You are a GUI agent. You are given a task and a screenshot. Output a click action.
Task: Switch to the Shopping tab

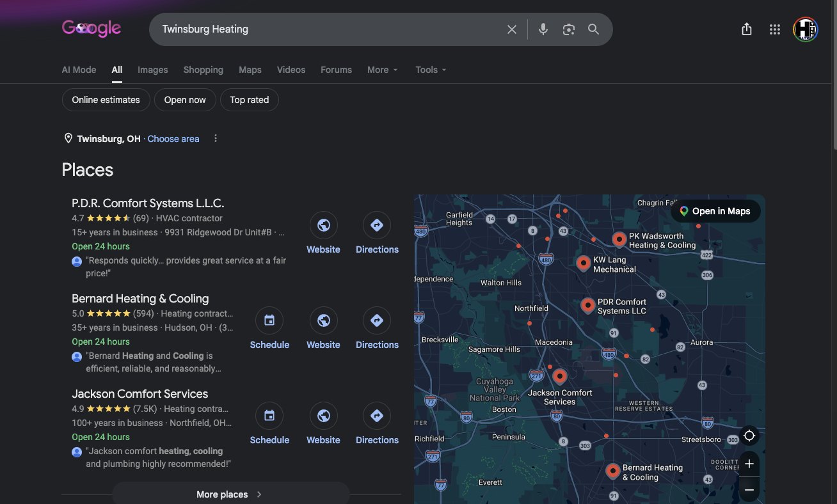(203, 70)
